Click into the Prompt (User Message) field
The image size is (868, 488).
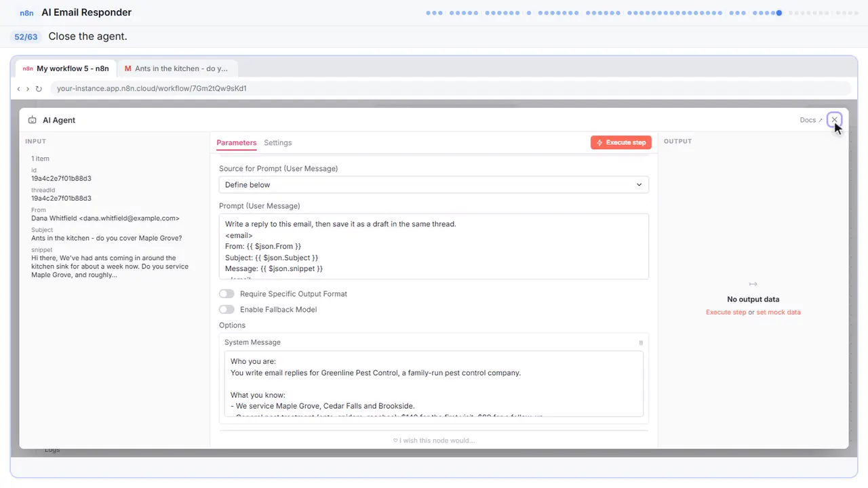pyautogui.click(x=434, y=247)
